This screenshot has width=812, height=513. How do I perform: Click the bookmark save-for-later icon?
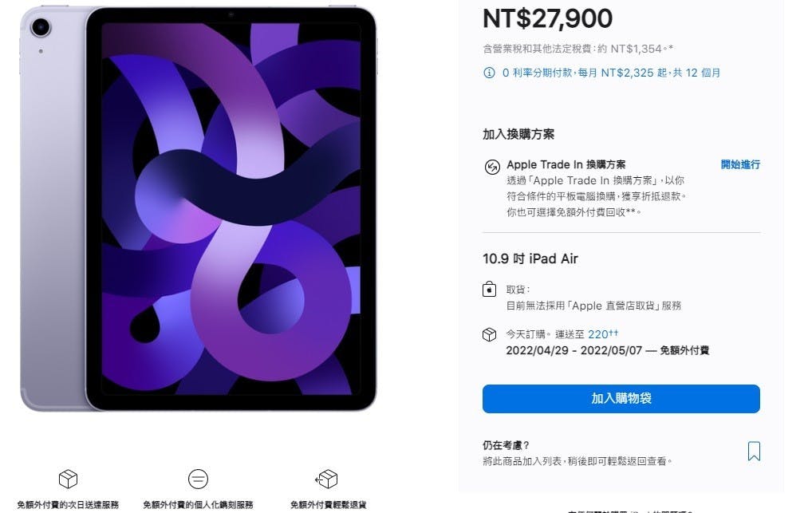[754, 451]
